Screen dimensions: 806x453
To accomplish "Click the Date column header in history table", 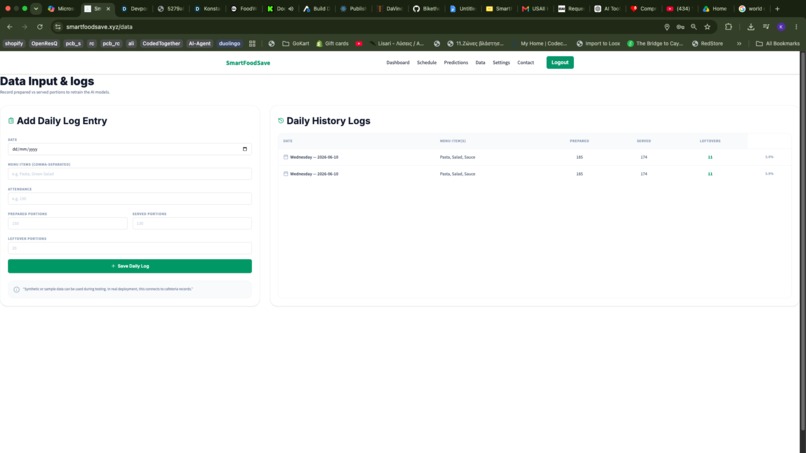I will point(288,141).
